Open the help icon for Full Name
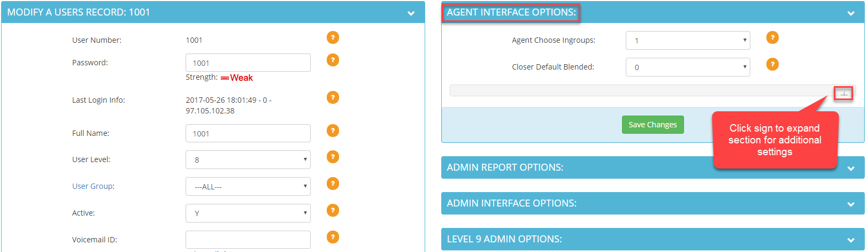This screenshot has height=252, width=868. pyautogui.click(x=333, y=131)
